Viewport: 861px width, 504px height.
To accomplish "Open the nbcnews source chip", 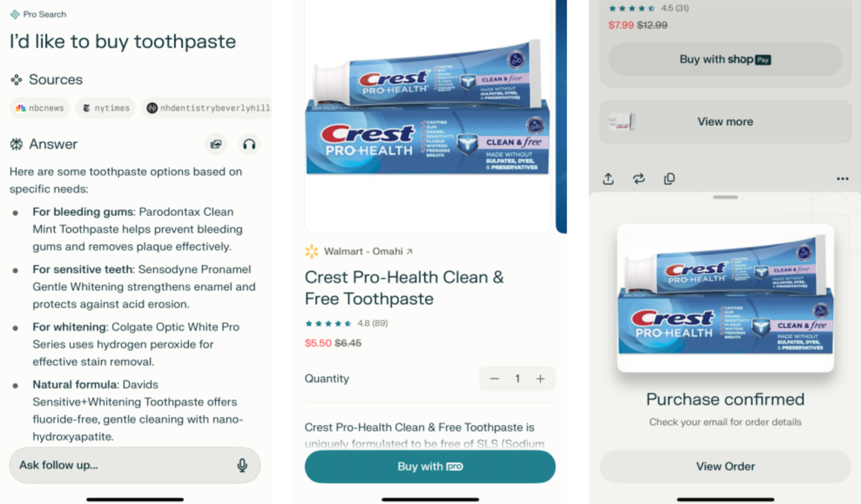I will tap(40, 108).
